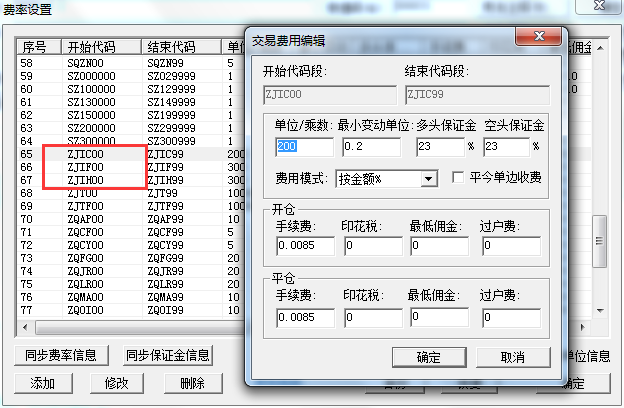Select row 66 ZJIF00
Screen dimensions: 624x408
pyautogui.click(x=130, y=167)
